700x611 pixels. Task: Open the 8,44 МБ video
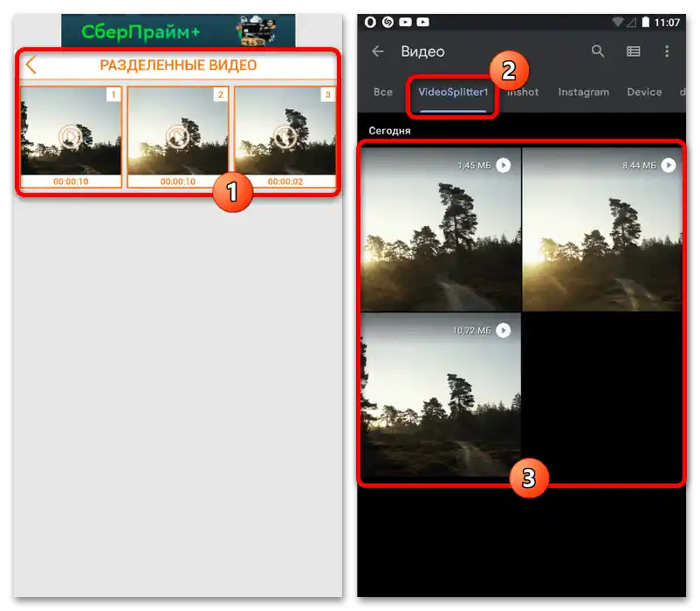(602, 230)
